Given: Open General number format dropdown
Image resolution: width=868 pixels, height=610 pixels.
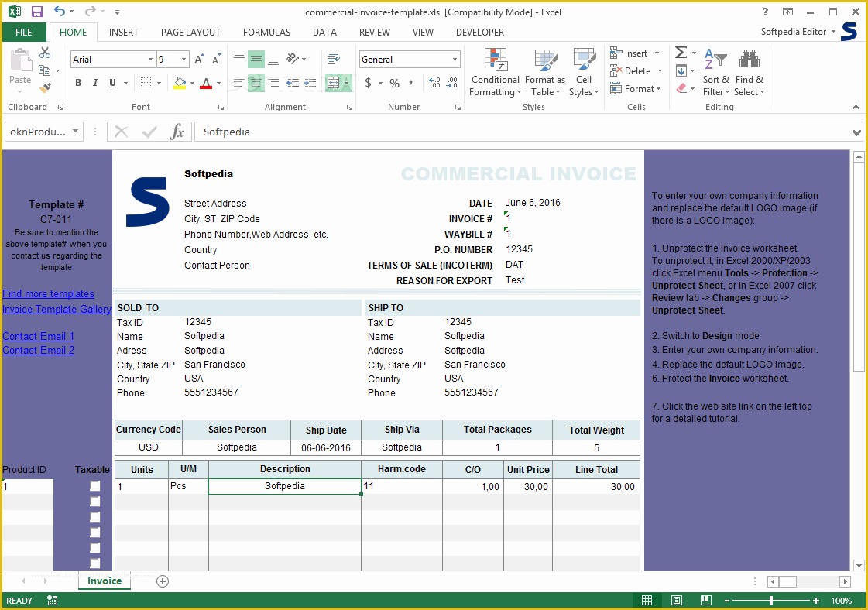Looking at the screenshot, I should click(455, 60).
